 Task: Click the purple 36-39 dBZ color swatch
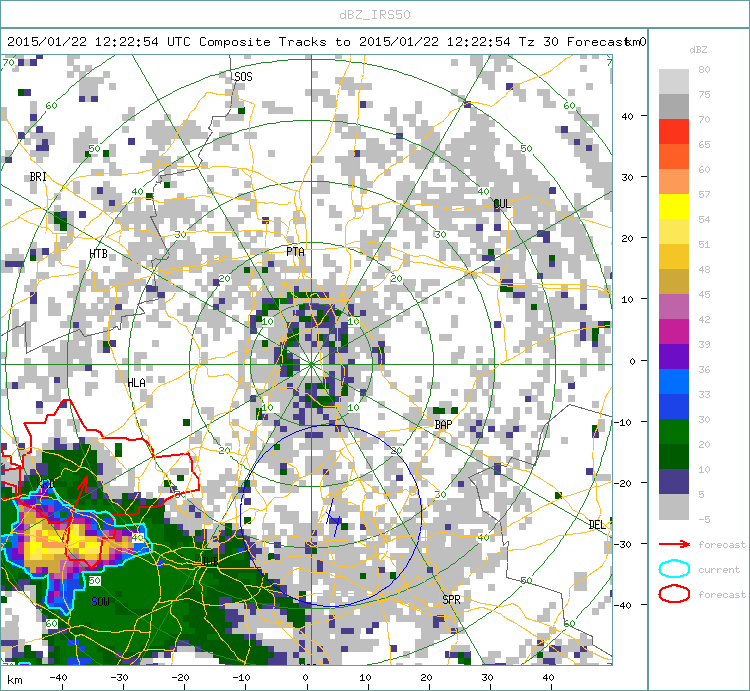(674, 356)
